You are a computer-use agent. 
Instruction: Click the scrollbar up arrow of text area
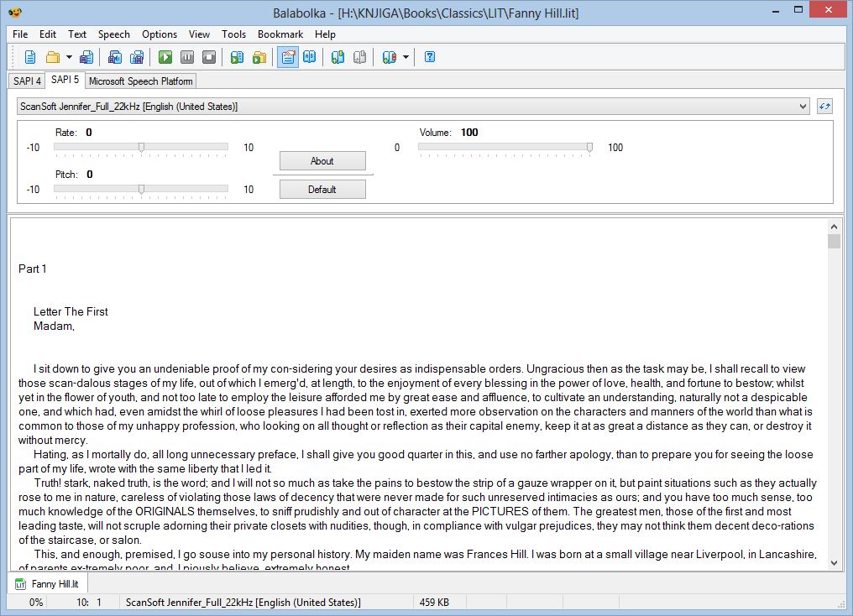834,226
